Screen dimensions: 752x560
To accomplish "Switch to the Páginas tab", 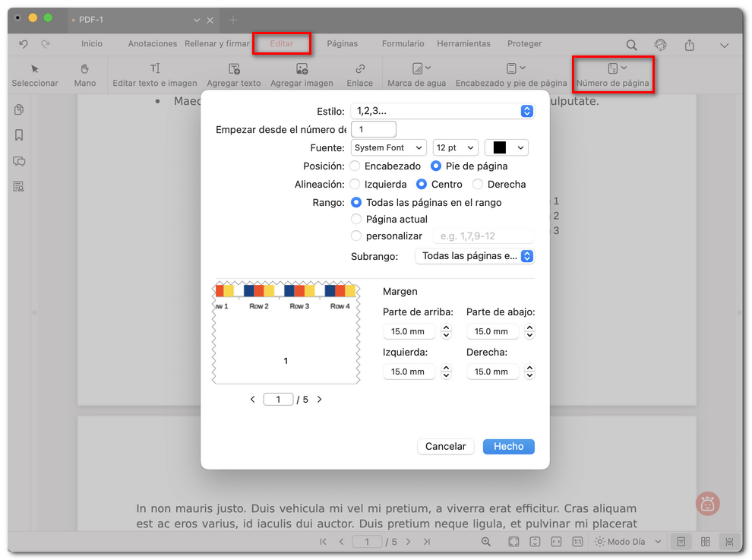I will pos(342,44).
